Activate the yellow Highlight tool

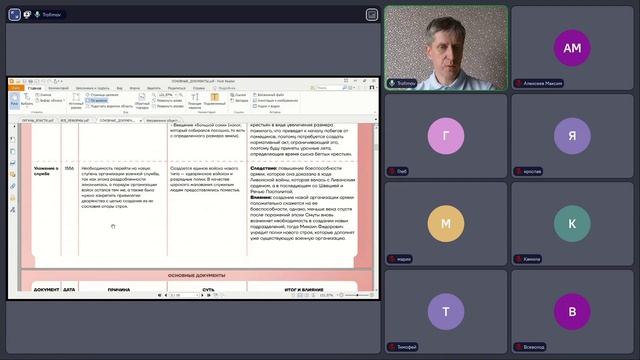tap(215, 99)
